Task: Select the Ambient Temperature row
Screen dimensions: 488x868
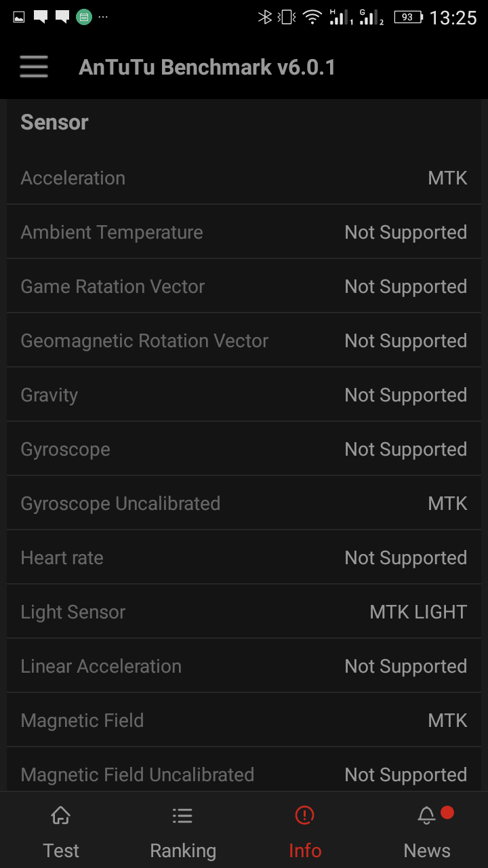Action: tap(244, 232)
